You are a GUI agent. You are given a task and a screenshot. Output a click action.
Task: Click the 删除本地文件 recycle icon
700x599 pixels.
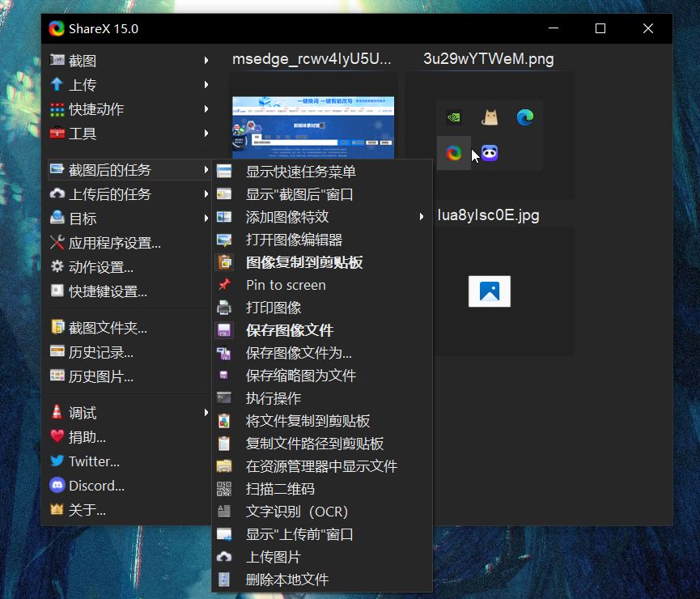[224, 580]
